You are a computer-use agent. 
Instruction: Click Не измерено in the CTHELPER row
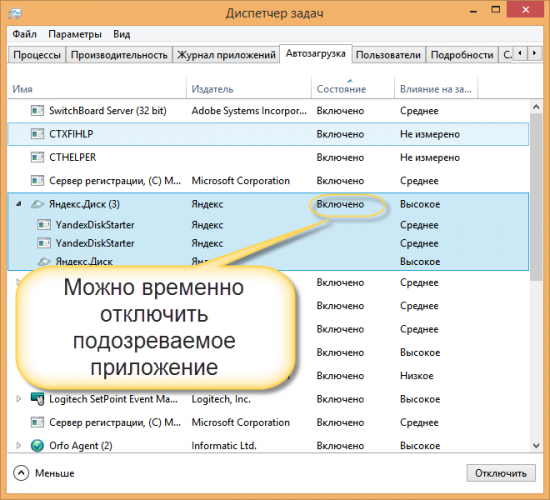click(x=430, y=157)
